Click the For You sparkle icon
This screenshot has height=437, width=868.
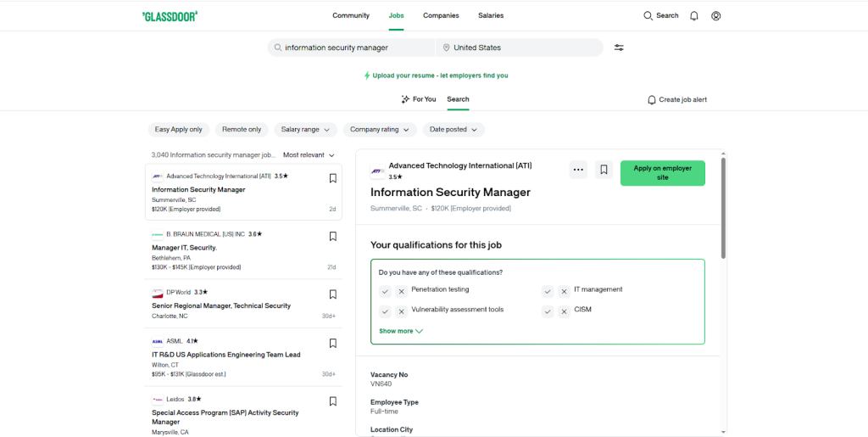pos(405,99)
